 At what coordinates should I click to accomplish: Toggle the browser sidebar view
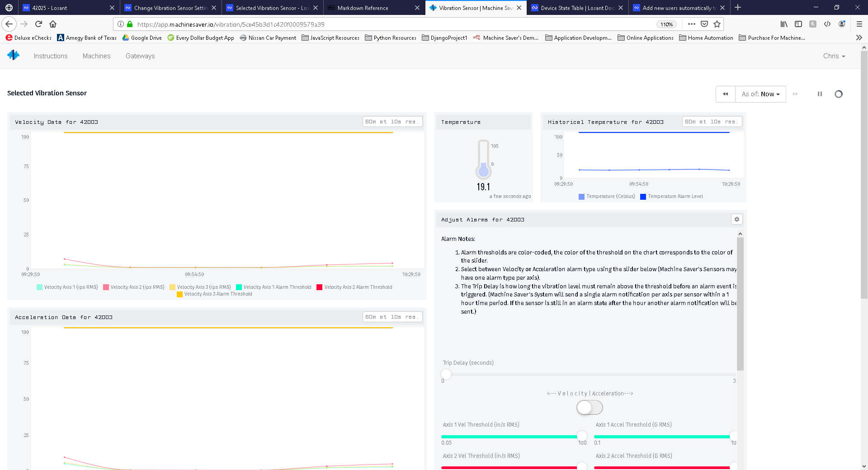click(x=798, y=24)
